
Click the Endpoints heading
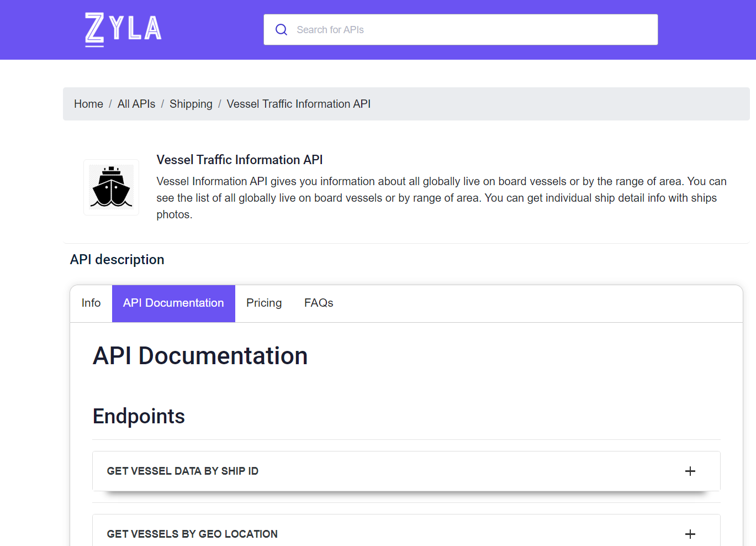pos(139,416)
